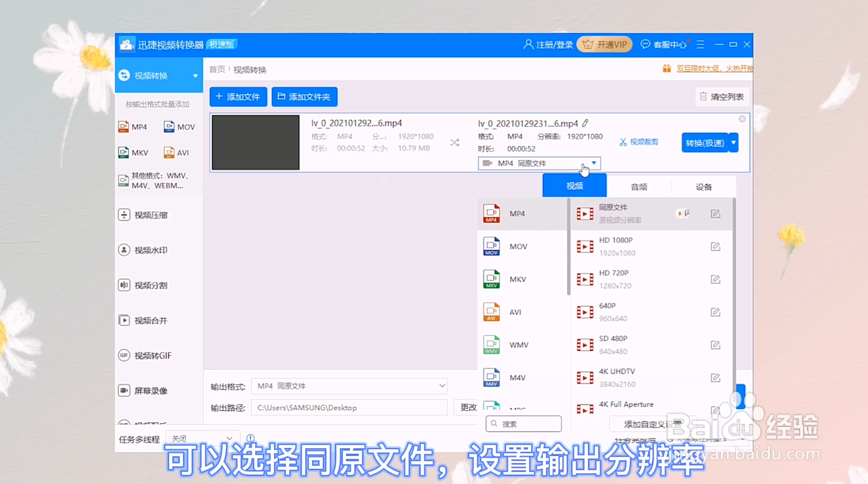Open the 任务多线程 dropdown

[203, 439]
